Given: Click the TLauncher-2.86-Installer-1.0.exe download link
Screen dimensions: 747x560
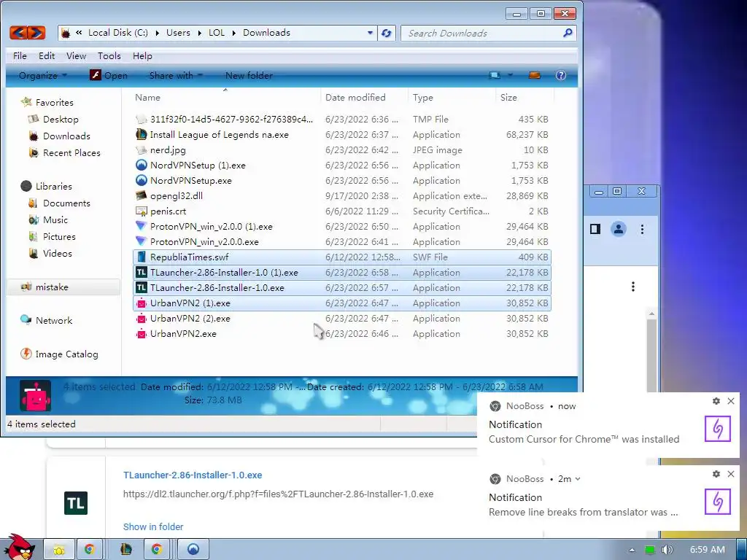Looking at the screenshot, I should pos(193,475).
